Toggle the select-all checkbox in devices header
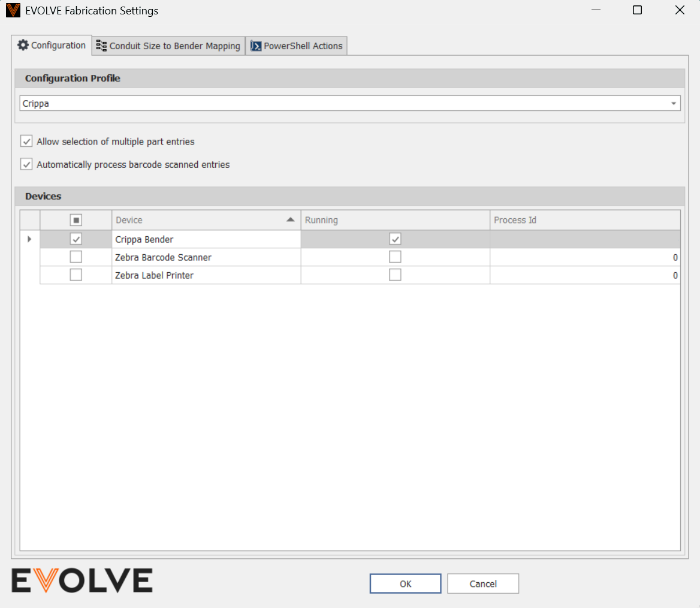This screenshot has width=700, height=608. tap(76, 220)
